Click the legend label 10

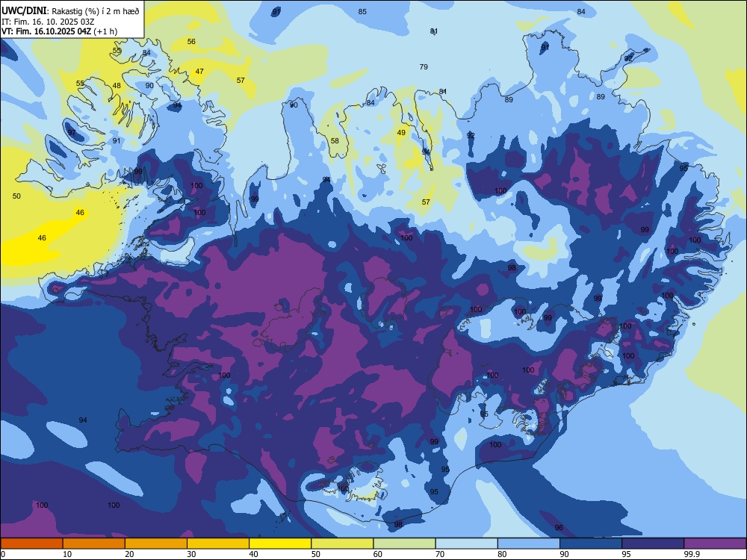click(x=67, y=554)
